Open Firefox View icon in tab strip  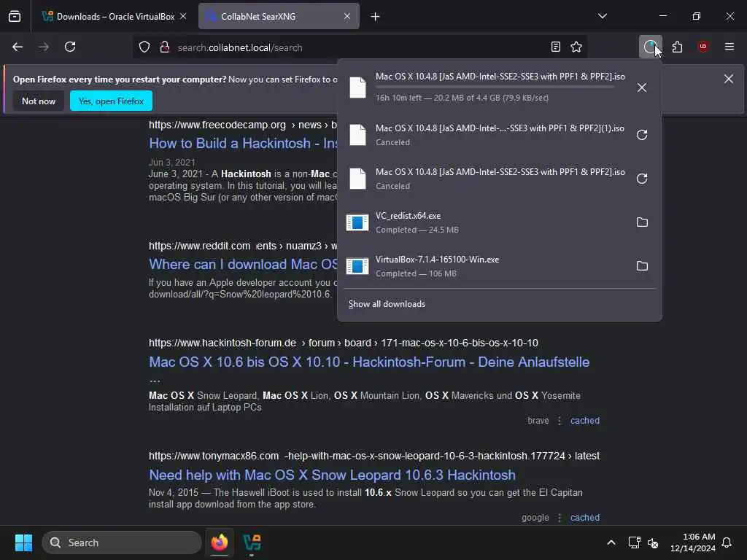15,16
